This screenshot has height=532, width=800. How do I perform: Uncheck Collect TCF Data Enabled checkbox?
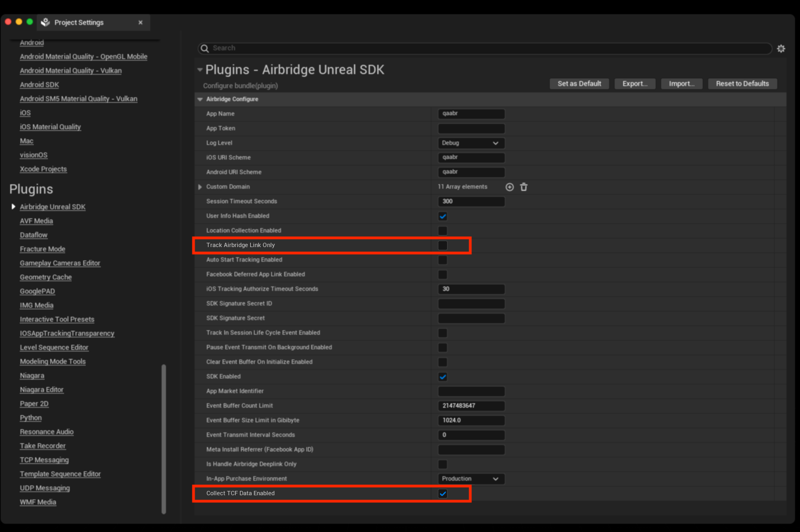point(443,494)
